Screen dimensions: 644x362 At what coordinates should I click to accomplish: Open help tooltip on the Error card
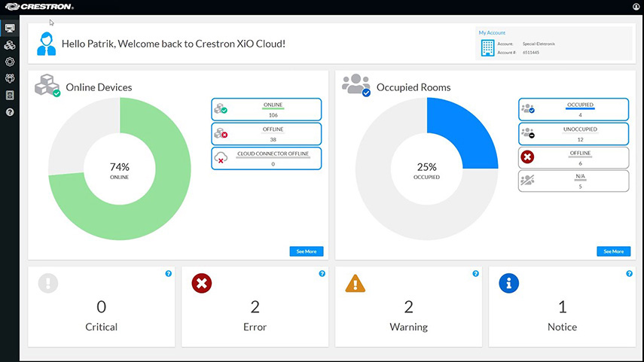click(322, 274)
